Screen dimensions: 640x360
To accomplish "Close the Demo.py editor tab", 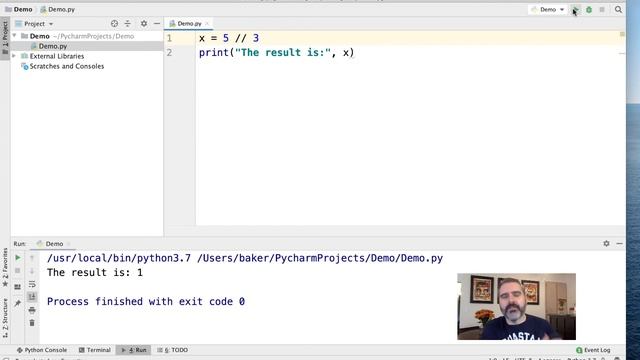I will coord(207,24).
